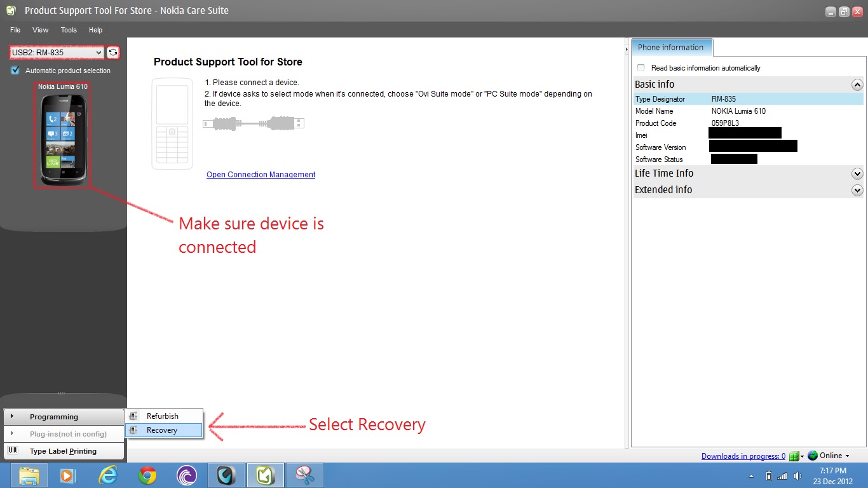This screenshot has width=868, height=488.
Task: Open the File menu
Action: point(15,30)
